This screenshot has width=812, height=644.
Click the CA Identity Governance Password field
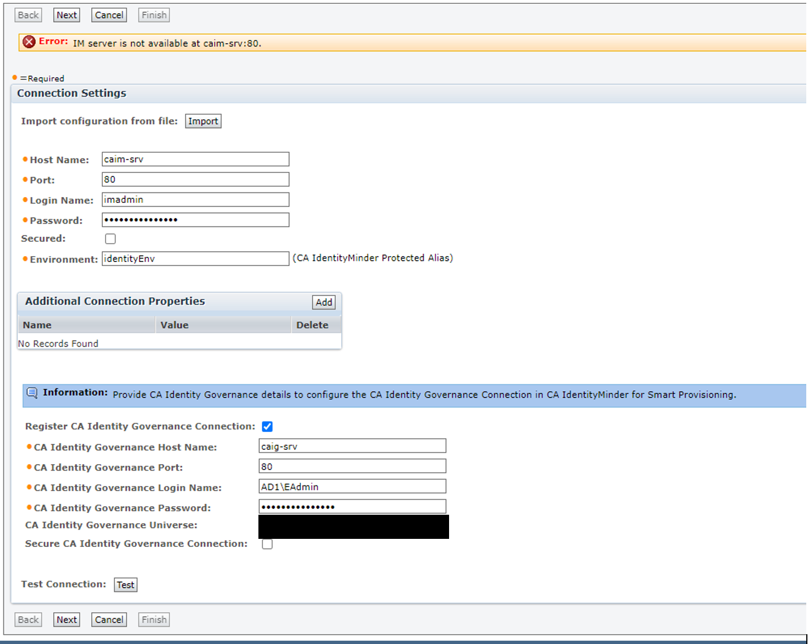(x=353, y=506)
